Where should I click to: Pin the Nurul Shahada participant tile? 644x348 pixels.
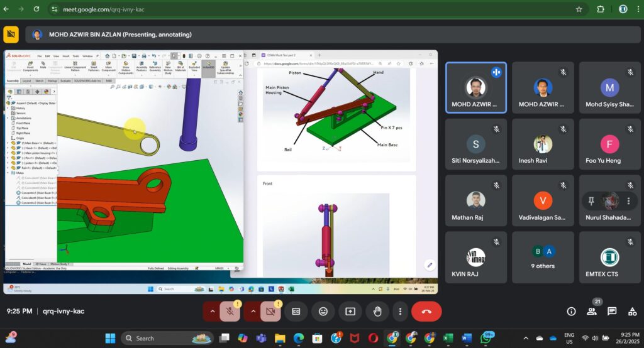tap(591, 201)
